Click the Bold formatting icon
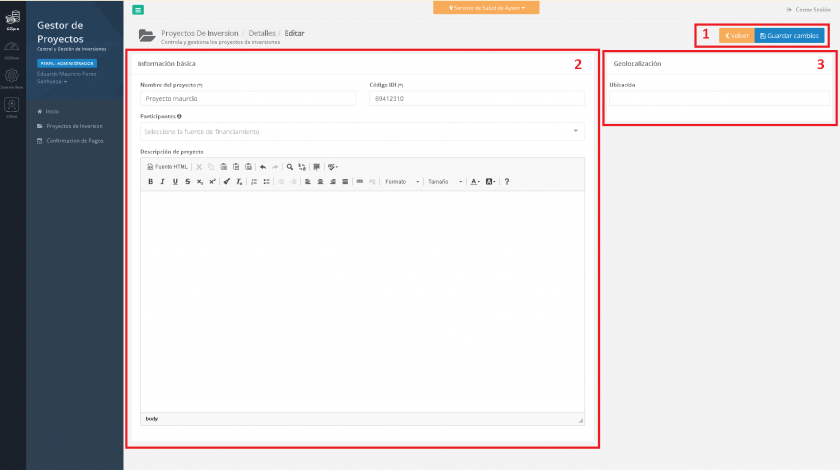The width and height of the screenshot is (840, 470). click(x=151, y=181)
